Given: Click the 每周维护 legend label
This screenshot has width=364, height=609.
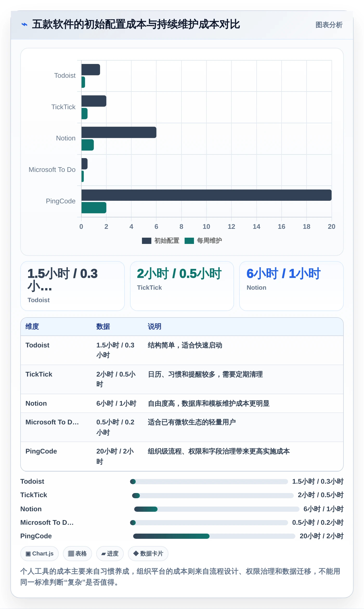Looking at the screenshot, I should pyautogui.click(x=210, y=241).
